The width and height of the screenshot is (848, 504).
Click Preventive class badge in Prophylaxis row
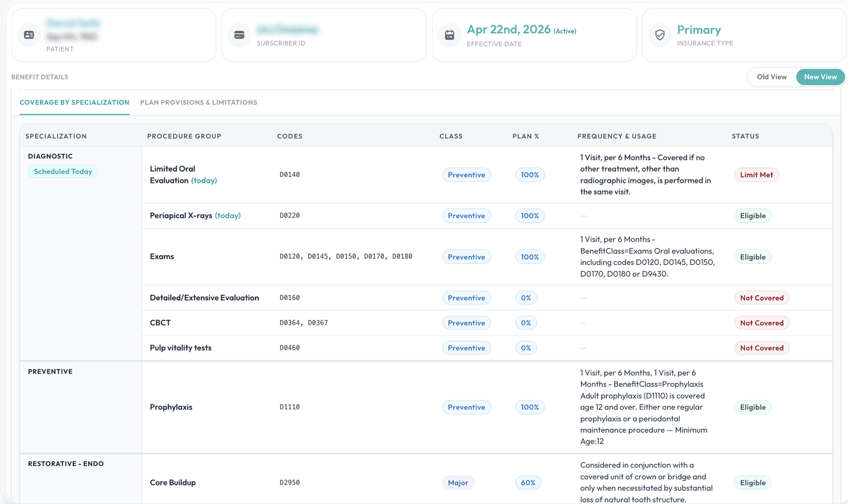coord(466,407)
